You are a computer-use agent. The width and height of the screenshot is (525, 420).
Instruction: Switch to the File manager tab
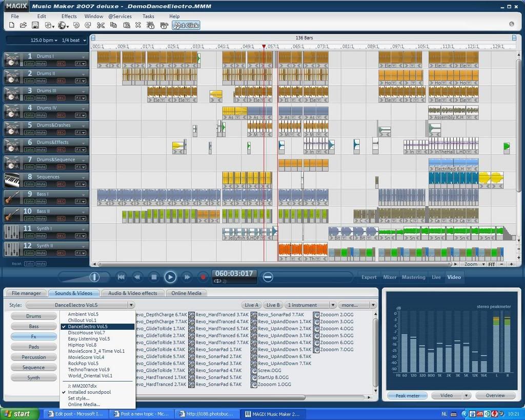(x=26, y=293)
